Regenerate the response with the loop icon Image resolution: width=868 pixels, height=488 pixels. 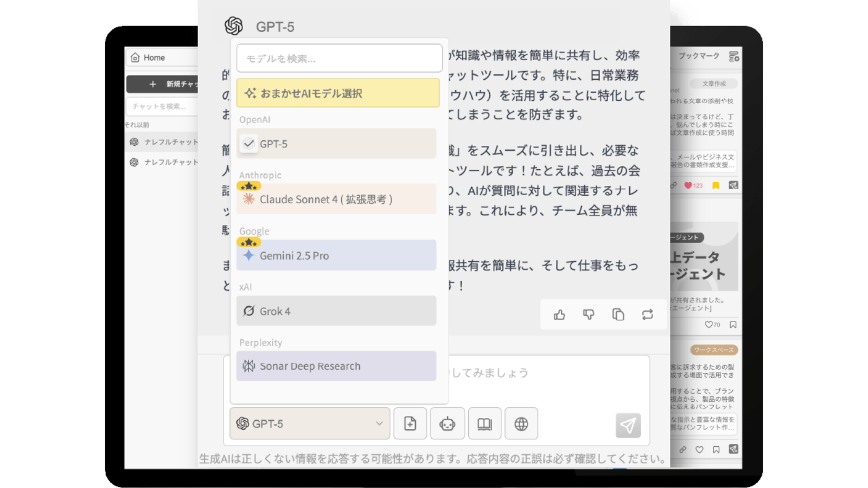pyautogui.click(x=647, y=314)
